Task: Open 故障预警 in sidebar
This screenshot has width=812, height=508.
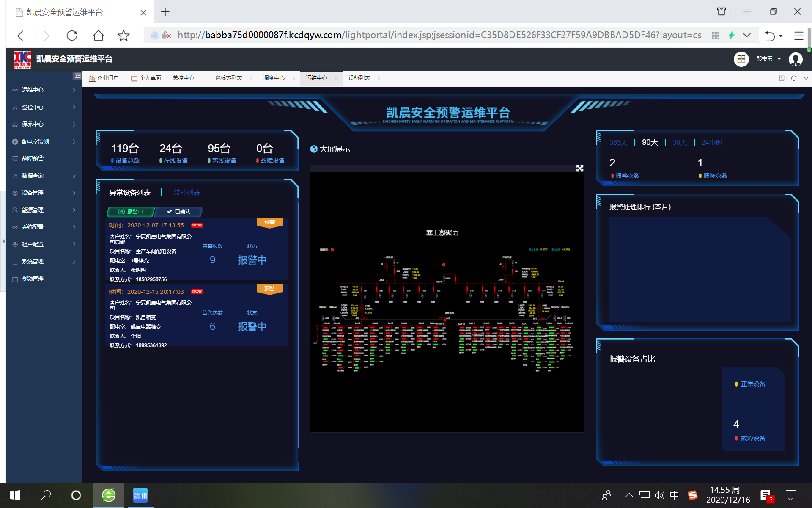Action: pos(33,158)
